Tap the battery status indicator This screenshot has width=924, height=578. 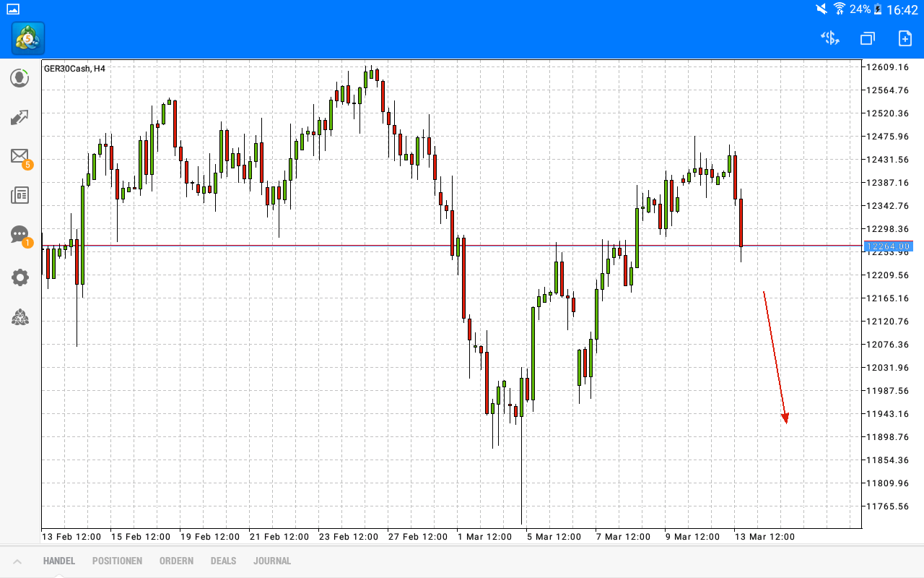(876, 10)
